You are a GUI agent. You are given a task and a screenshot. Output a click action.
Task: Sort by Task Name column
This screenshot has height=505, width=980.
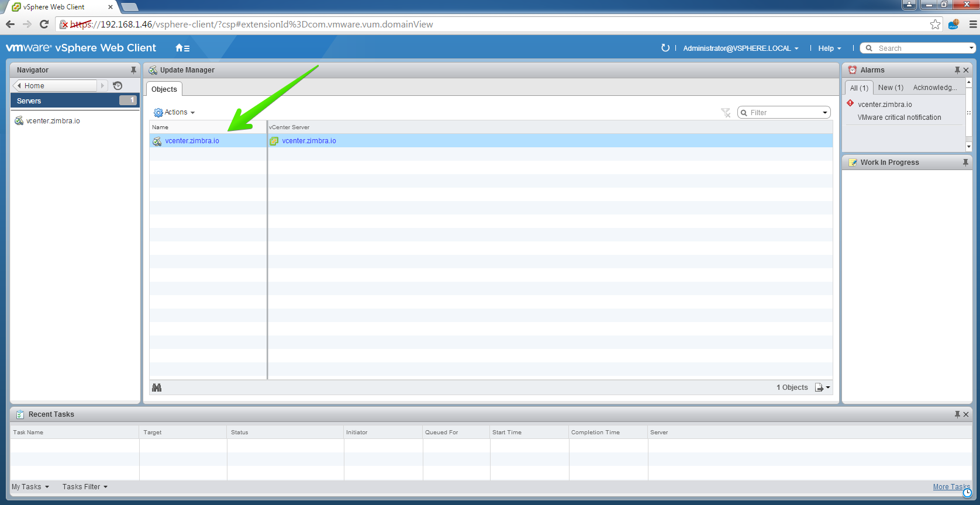(x=75, y=433)
